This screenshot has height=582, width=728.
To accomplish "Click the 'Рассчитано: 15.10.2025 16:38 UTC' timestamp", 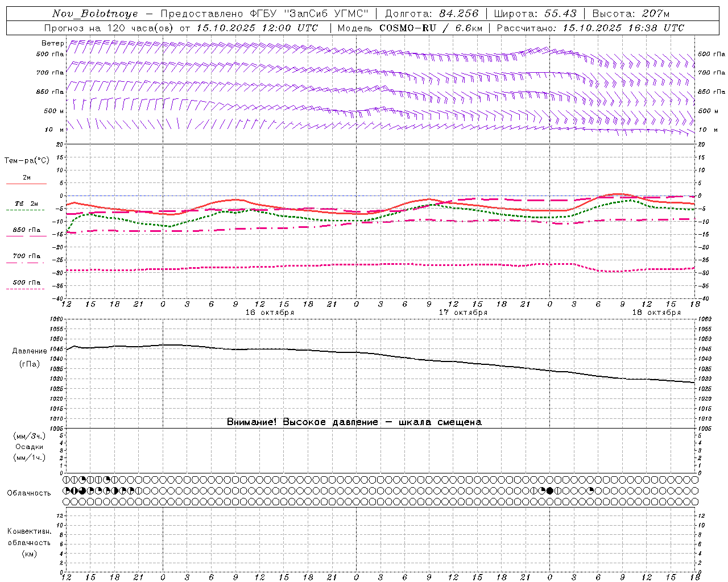I will pos(590,28).
